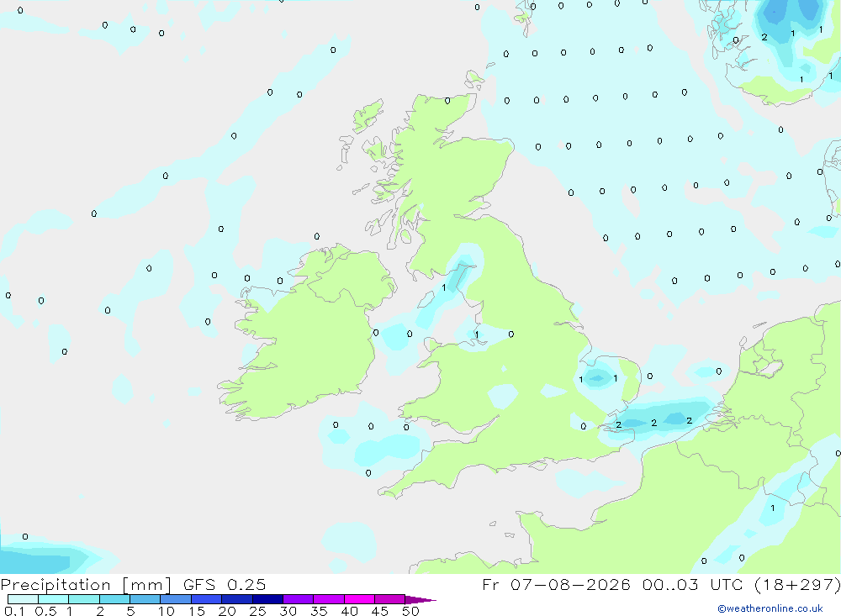
Task: Click the 'Precipitation [mm]' title text
Action: (86, 585)
